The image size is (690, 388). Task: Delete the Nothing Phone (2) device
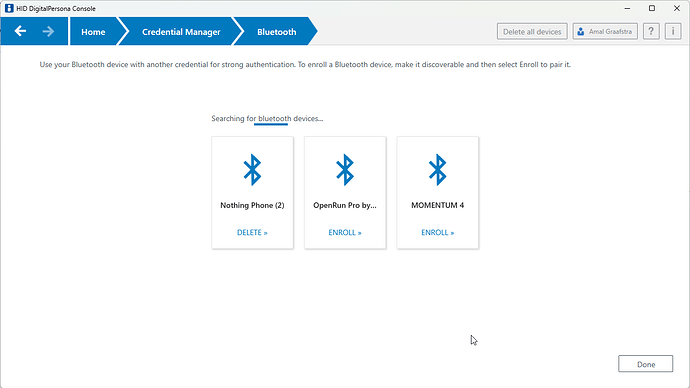pos(252,232)
